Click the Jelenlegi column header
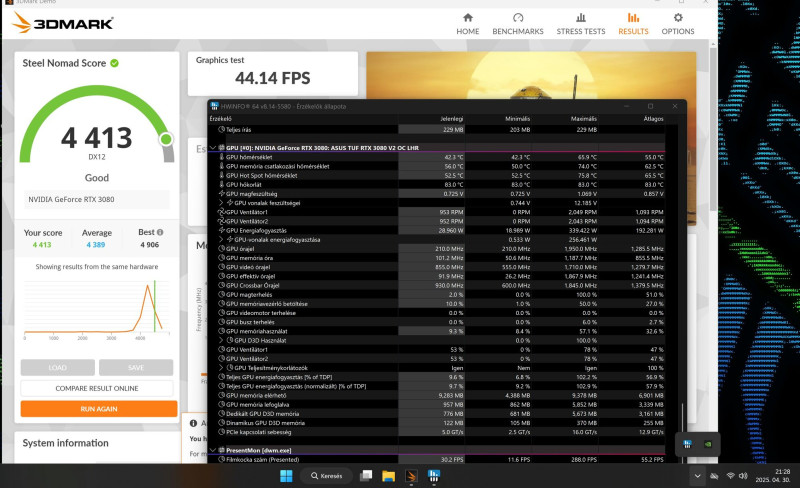Screen dimensions: 800x488 (452, 119)
